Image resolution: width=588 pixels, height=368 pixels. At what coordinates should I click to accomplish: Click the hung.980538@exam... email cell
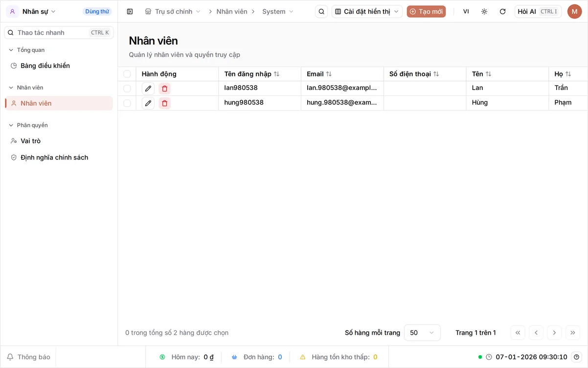(342, 103)
